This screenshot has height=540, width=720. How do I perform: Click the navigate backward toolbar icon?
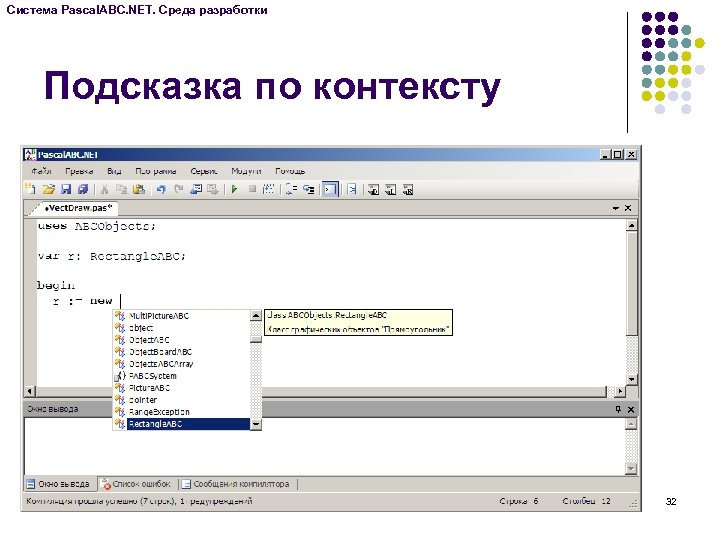(x=196, y=189)
